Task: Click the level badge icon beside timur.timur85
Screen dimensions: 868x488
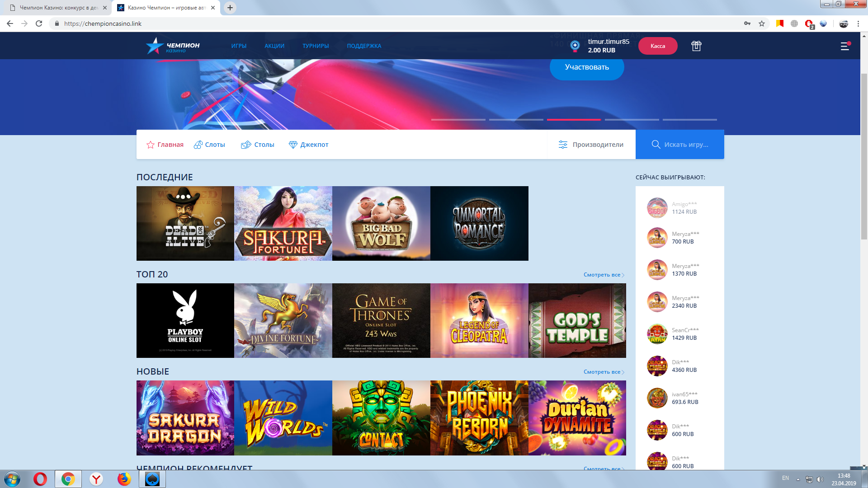Action: 575,46
